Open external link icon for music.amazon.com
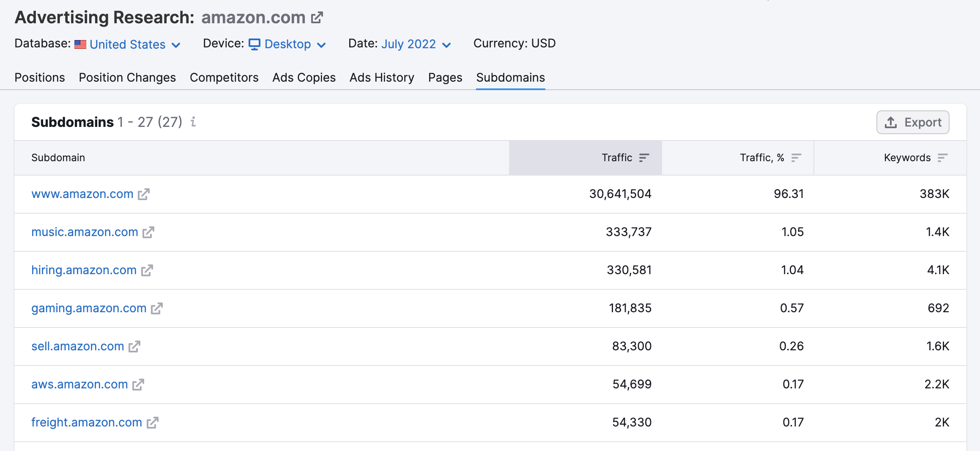Image resolution: width=980 pixels, height=451 pixels. (x=148, y=232)
